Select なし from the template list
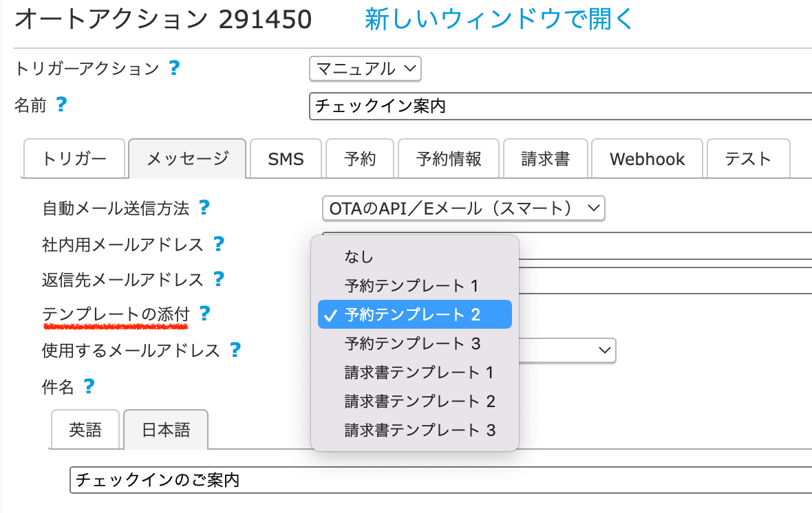The width and height of the screenshot is (812, 513). pyautogui.click(x=359, y=257)
